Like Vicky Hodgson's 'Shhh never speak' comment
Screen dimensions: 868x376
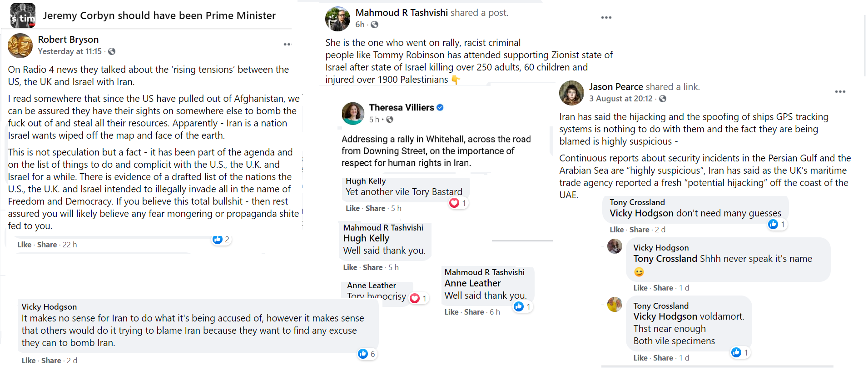tap(640, 288)
